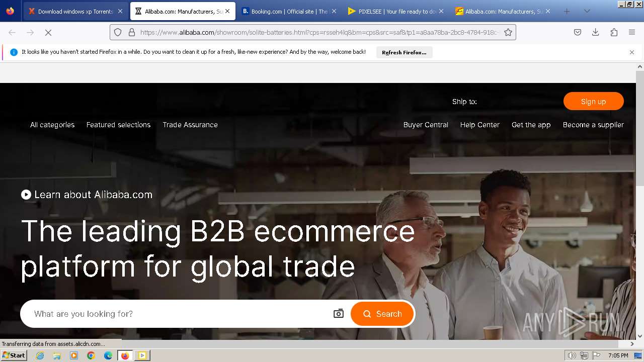Open network tray icon
The height and width of the screenshot is (362, 644).
[x=584, y=355]
